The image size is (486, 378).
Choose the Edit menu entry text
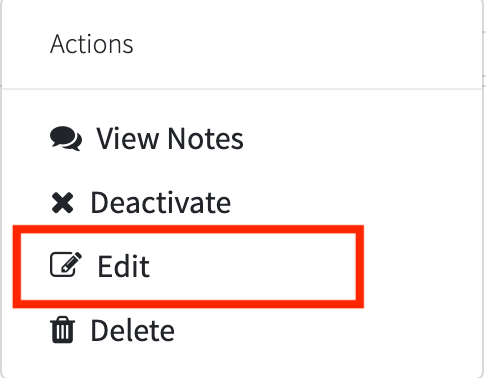124,266
